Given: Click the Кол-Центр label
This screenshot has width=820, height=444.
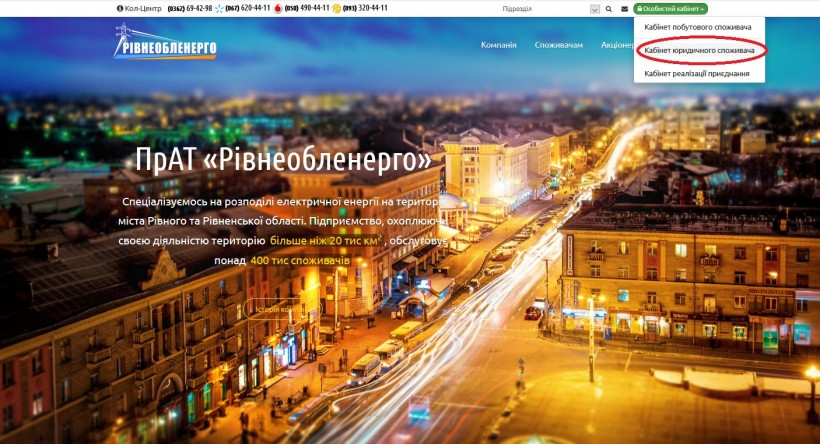Looking at the screenshot, I should pos(143,8).
